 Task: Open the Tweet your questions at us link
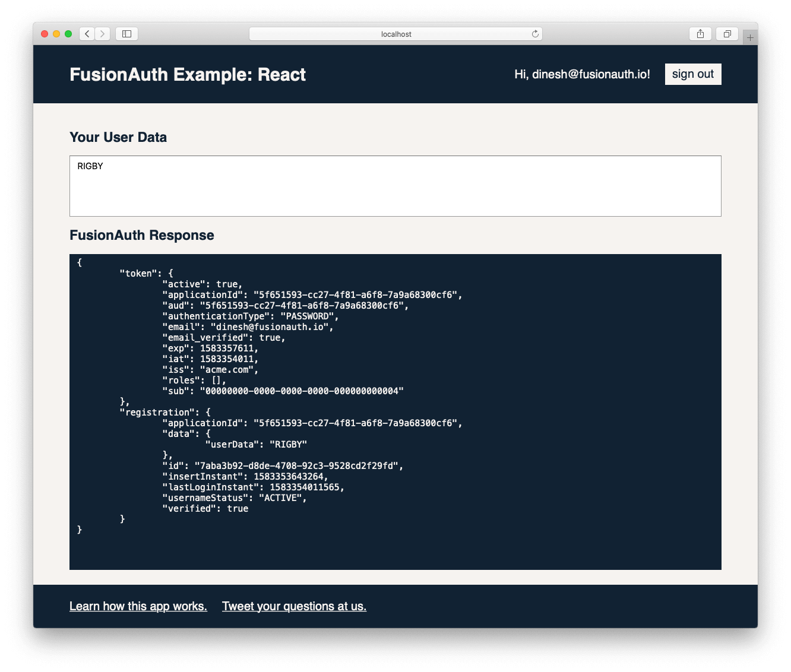coord(294,606)
